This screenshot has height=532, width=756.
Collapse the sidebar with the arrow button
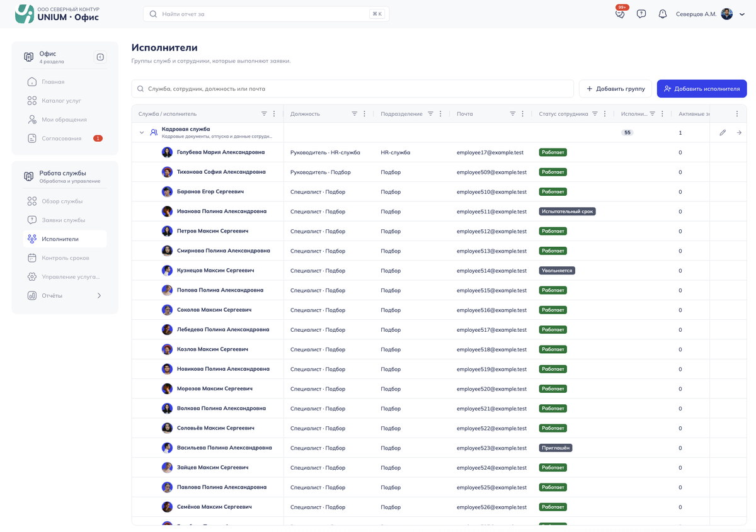pos(100,57)
